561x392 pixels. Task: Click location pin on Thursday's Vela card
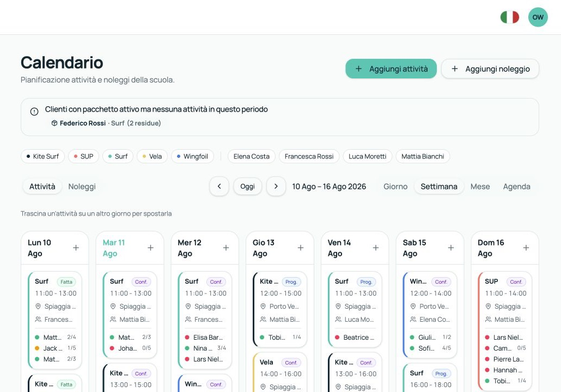[263, 387]
